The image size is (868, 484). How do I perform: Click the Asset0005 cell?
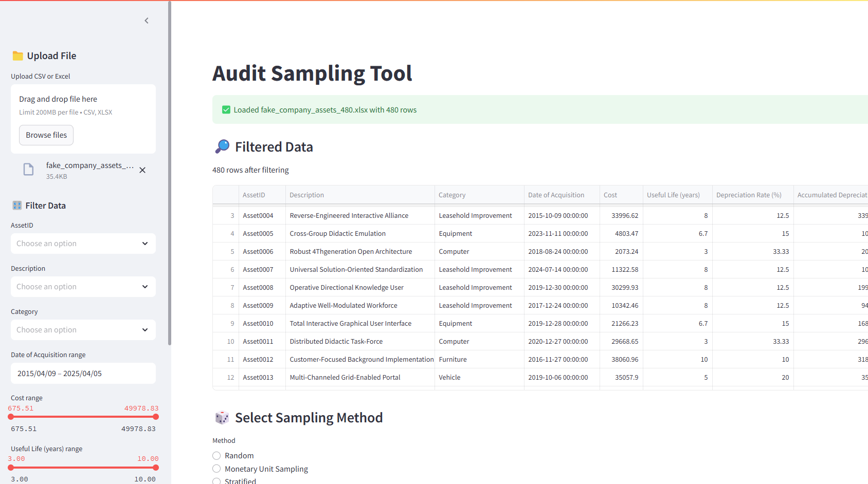[262, 233]
